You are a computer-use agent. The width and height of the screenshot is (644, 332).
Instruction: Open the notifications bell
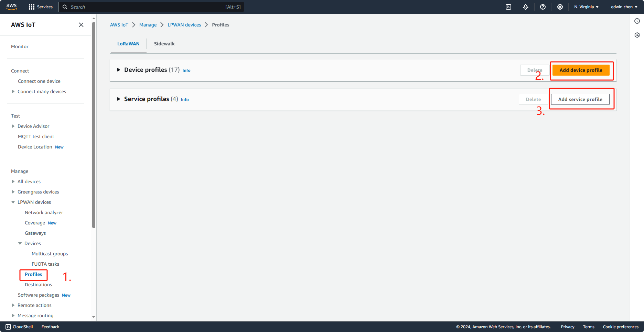pos(526,7)
